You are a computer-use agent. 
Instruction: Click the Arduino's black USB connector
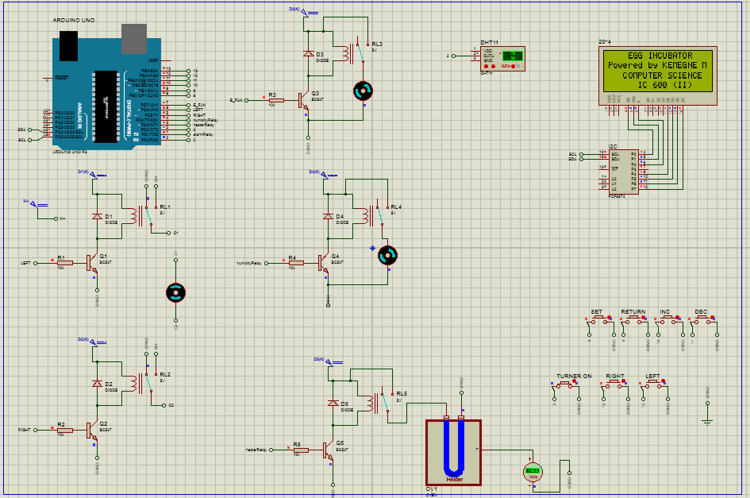[x=68, y=46]
